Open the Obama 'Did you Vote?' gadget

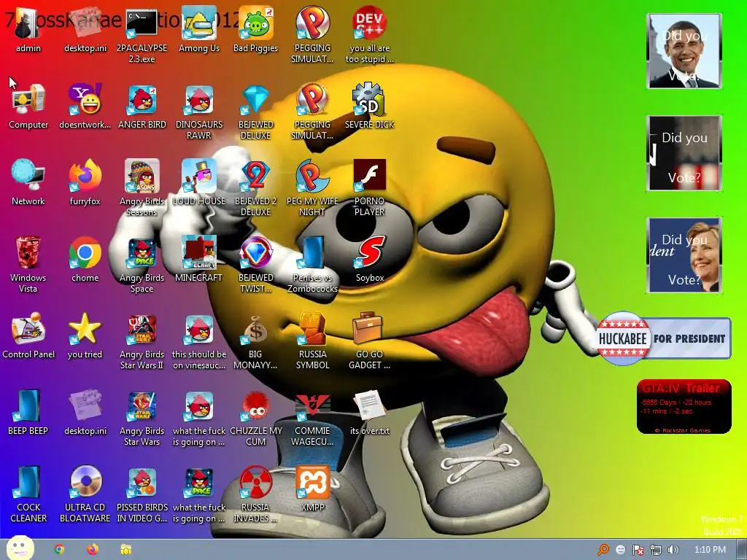click(x=684, y=51)
